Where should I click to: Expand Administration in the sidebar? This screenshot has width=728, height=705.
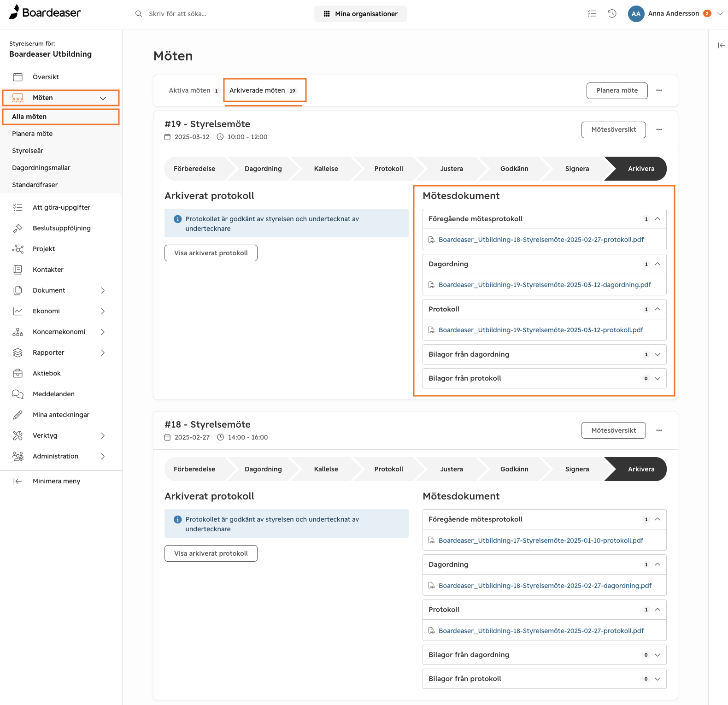tap(103, 456)
